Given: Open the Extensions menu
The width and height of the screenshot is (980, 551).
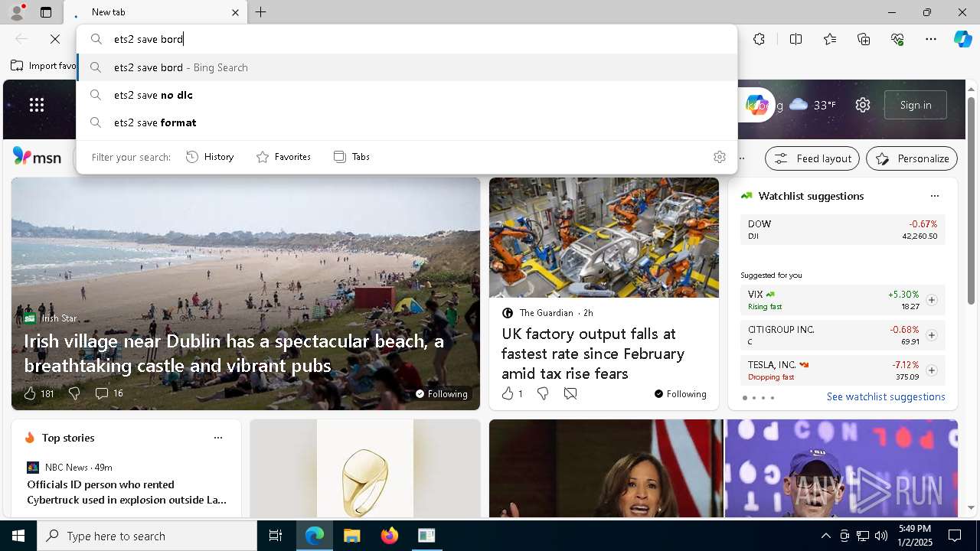Looking at the screenshot, I should [x=759, y=39].
